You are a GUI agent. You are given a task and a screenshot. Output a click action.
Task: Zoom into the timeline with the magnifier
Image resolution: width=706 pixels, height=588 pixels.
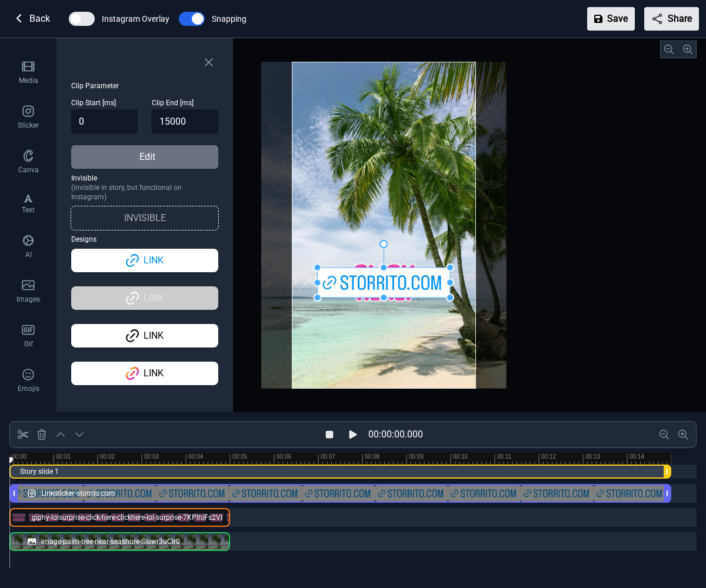pyautogui.click(x=683, y=435)
